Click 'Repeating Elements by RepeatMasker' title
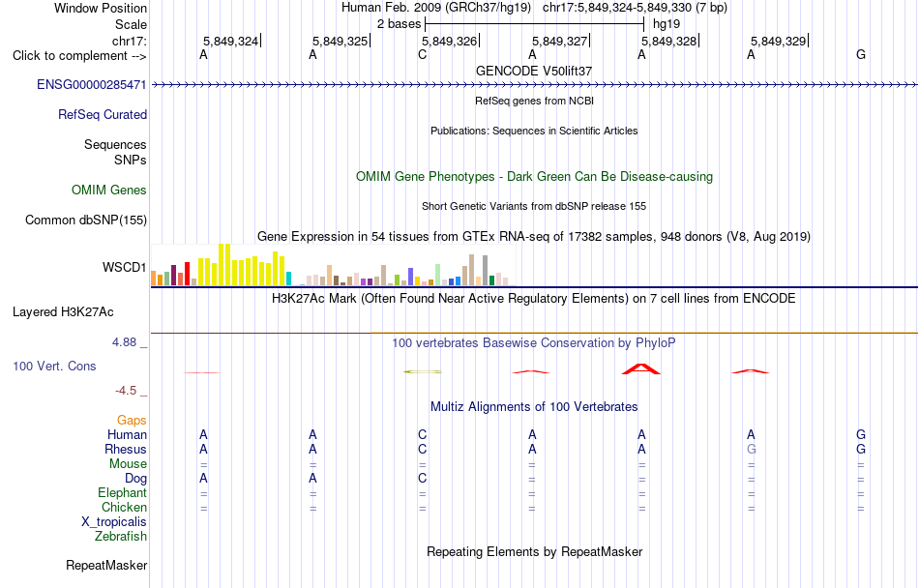 (x=534, y=551)
